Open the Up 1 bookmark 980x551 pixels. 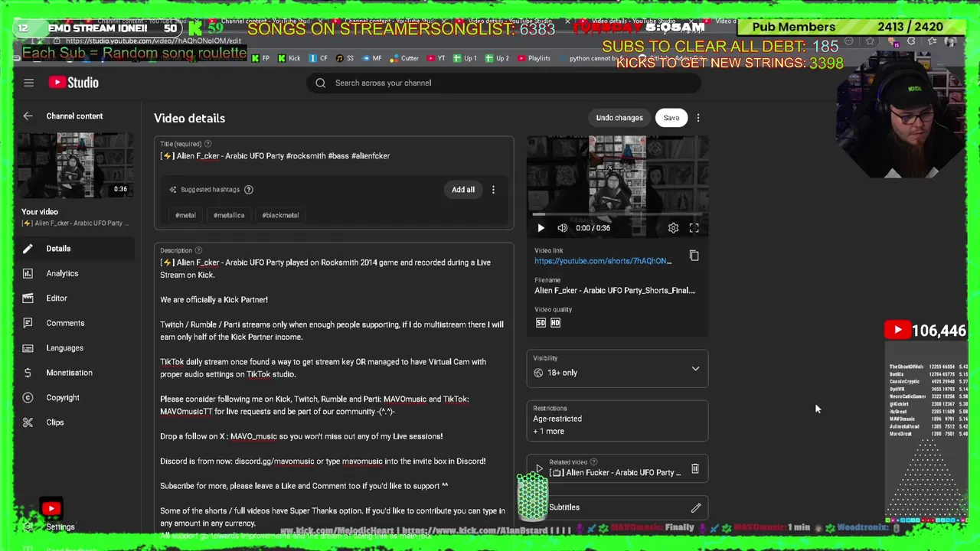(465, 58)
